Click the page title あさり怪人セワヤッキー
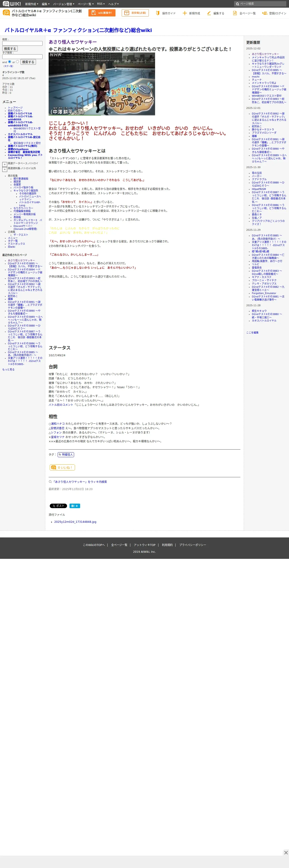The width and height of the screenshot is (289, 868). point(73,42)
